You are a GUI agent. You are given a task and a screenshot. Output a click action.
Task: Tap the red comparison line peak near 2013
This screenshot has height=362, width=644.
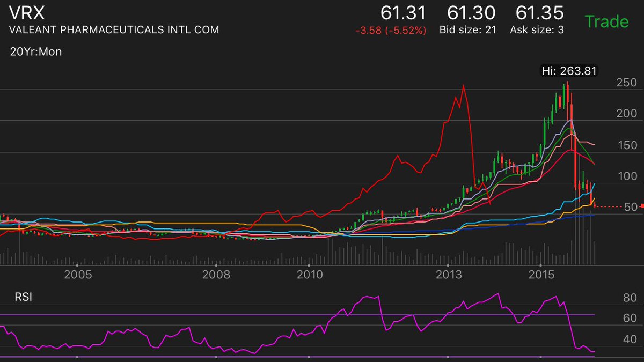(x=463, y=87)
